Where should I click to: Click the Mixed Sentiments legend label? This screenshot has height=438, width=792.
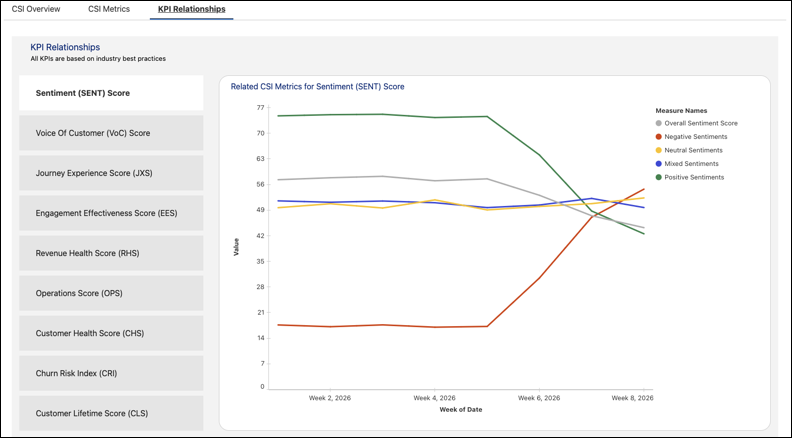pos(691,164)
